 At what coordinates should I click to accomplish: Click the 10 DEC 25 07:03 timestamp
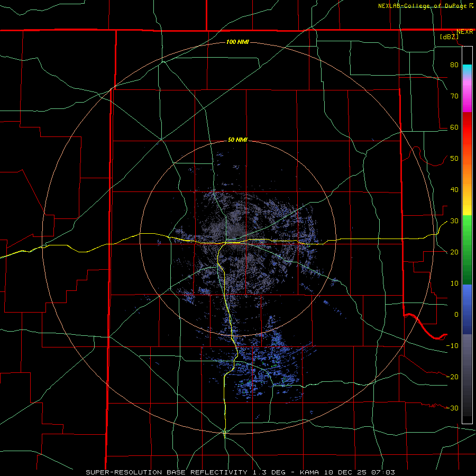[359, 472]
